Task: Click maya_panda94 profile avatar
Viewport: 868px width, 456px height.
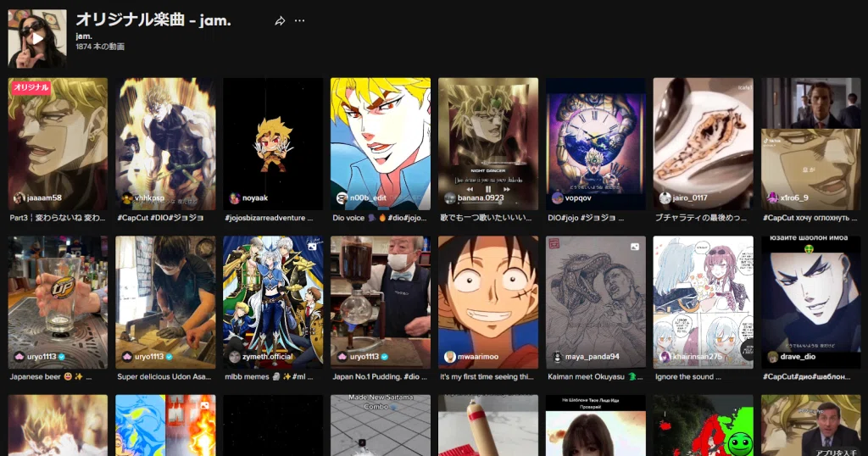Action: click(x=557, y=356)
